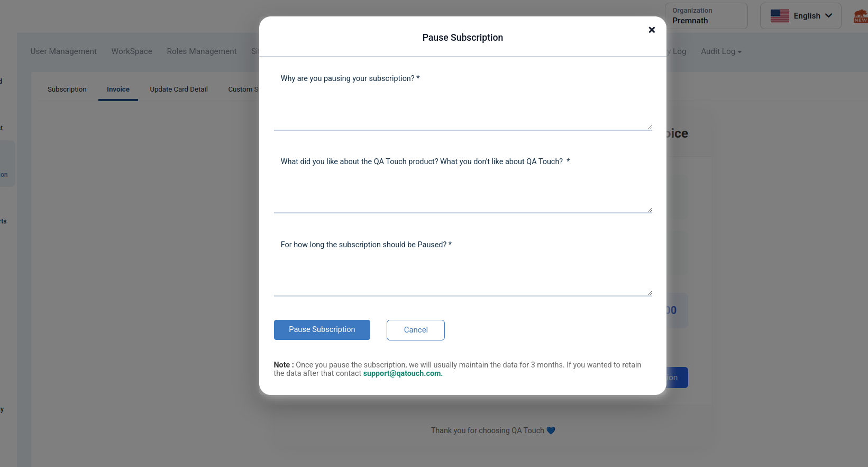868x467 pixels.
Task: Click the blue heart icon in footer
Action: coord(551,430)
